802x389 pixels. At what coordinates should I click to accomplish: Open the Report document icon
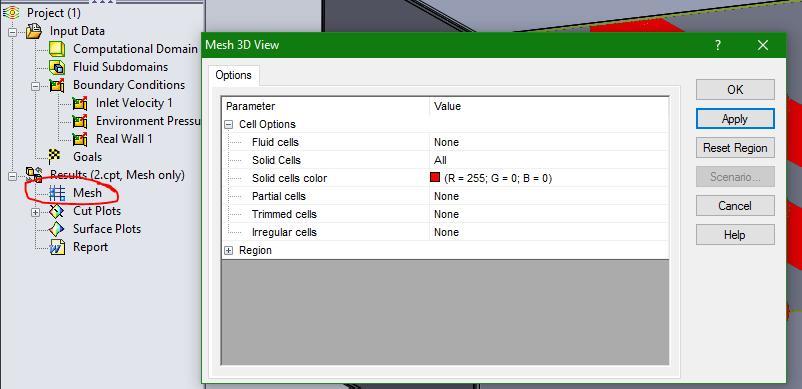coord(57,247)
